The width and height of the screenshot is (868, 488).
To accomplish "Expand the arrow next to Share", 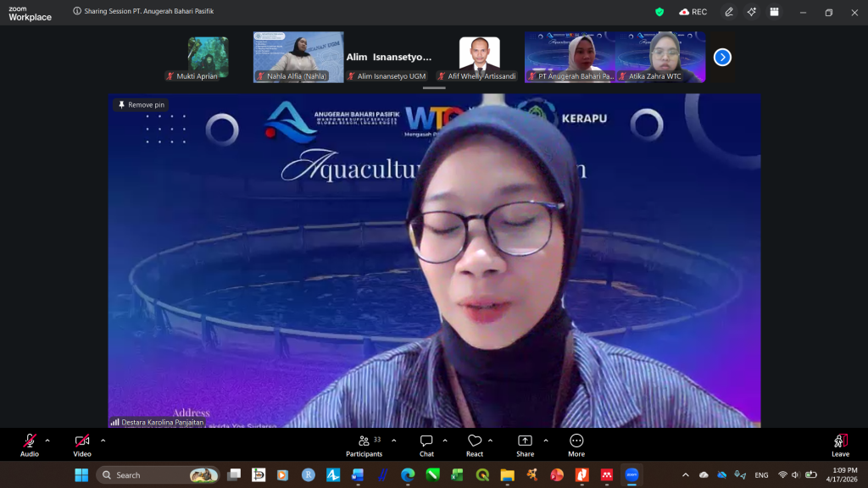I will coord(545,441).
